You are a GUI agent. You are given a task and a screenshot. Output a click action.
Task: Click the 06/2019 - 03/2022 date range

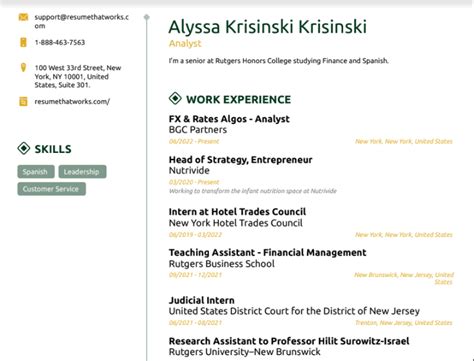195,235
